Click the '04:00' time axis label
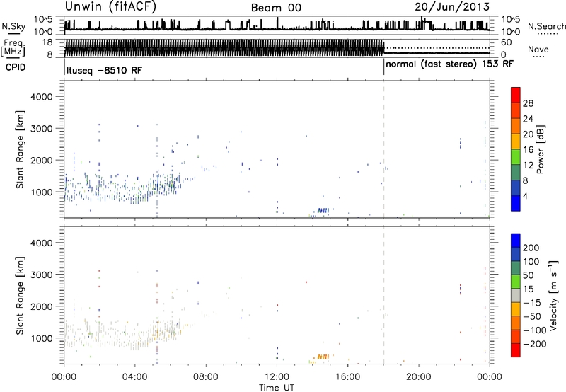This screenshot has width=566, height=392. click(135, 377)
